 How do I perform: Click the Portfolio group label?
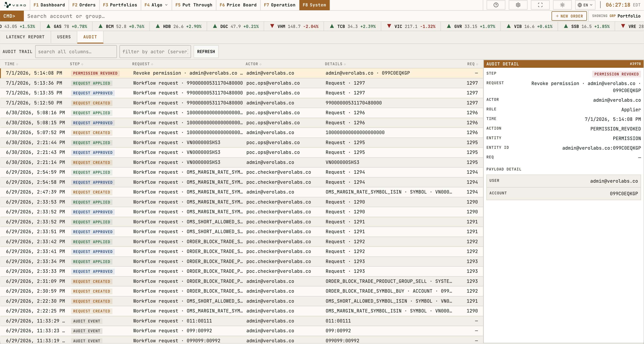tap(629, 16)
